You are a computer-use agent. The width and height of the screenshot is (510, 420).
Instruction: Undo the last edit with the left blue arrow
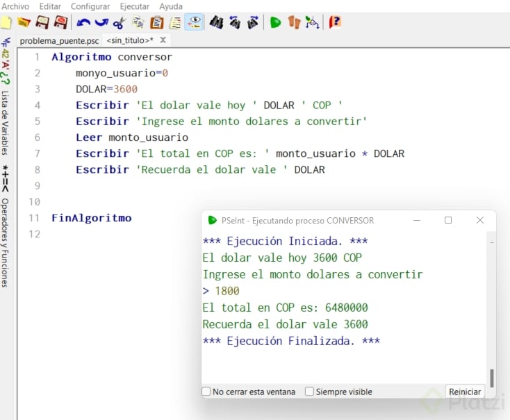[83, 22]
